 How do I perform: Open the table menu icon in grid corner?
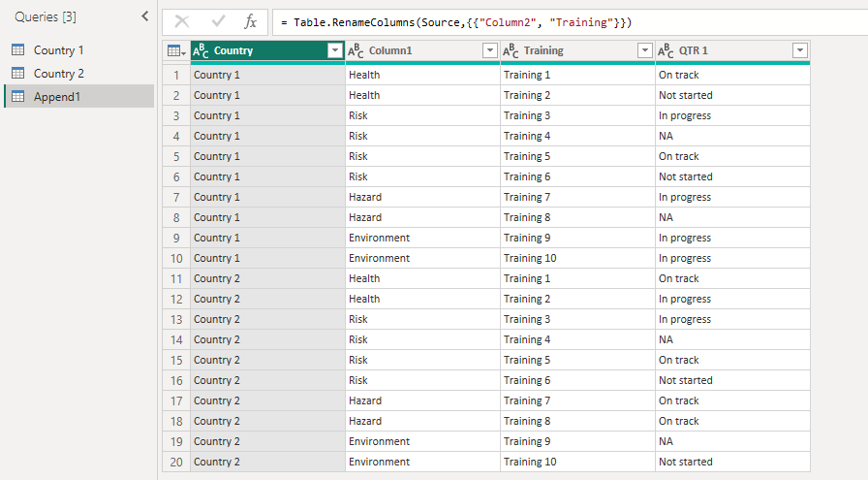(x=176, y=51)
